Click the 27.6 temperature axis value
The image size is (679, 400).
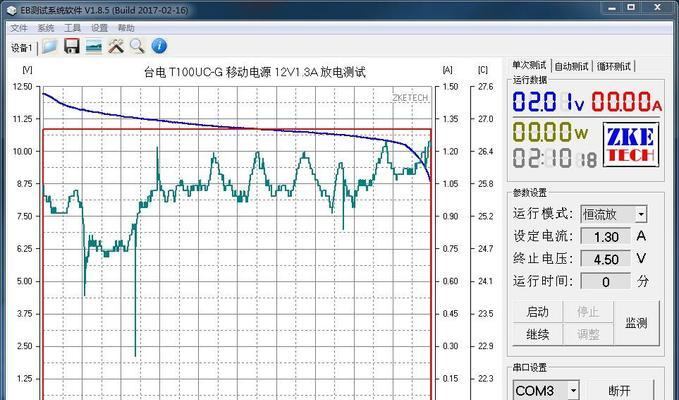(x=485, y=87)
